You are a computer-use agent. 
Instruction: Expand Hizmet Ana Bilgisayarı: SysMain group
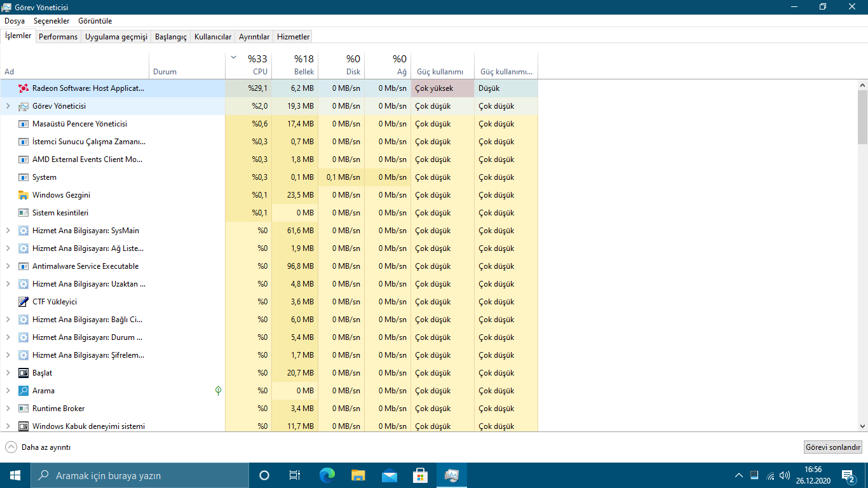pos(8,231)
